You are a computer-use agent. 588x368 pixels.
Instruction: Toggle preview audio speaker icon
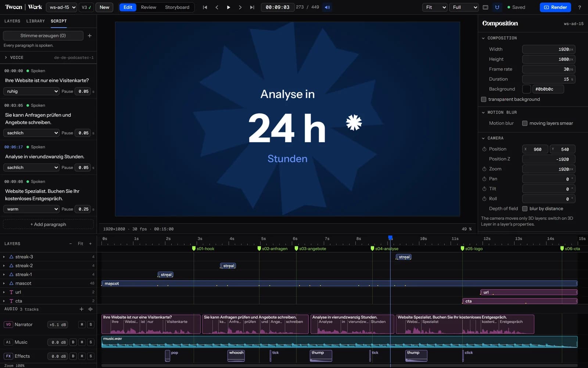pos(327,7)
